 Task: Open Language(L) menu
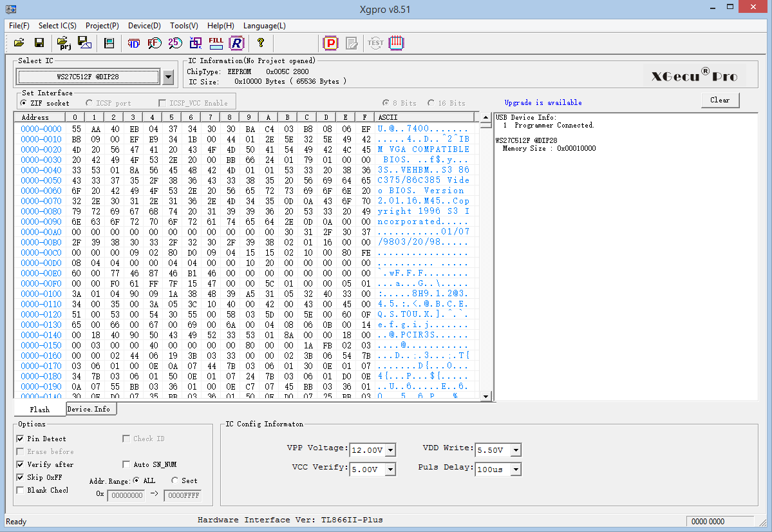click(265, 26)
